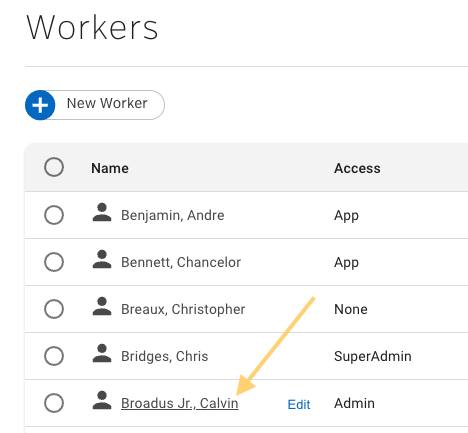Click the person icon beside Benjamin, Andre
This screenshot has height=433, width=468.
(x=102, y=212)
